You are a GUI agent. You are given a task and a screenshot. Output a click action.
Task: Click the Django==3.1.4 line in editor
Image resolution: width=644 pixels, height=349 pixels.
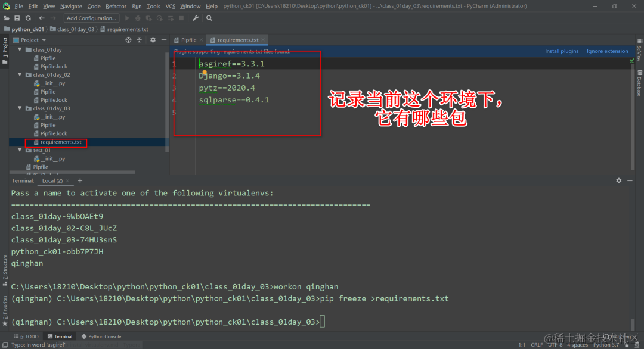(x=229, y=76)
